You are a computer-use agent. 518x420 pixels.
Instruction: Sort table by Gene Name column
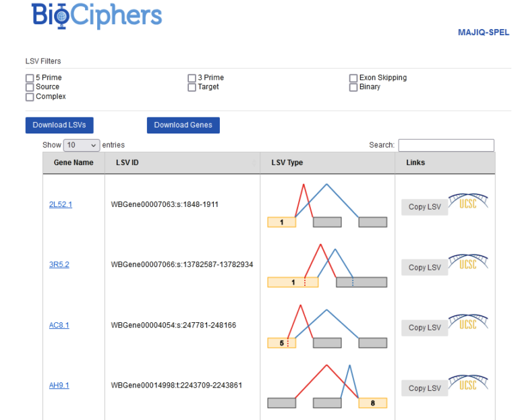click(74, 162)
